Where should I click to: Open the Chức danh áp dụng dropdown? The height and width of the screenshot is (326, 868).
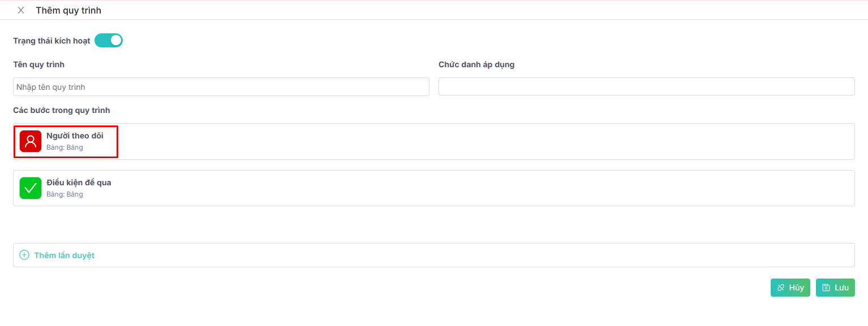pos(646,87)
